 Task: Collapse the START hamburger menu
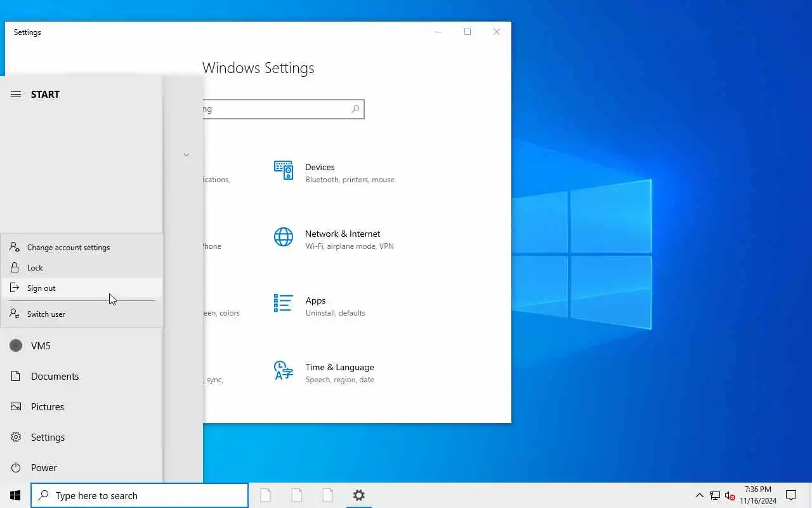(16, 94)
